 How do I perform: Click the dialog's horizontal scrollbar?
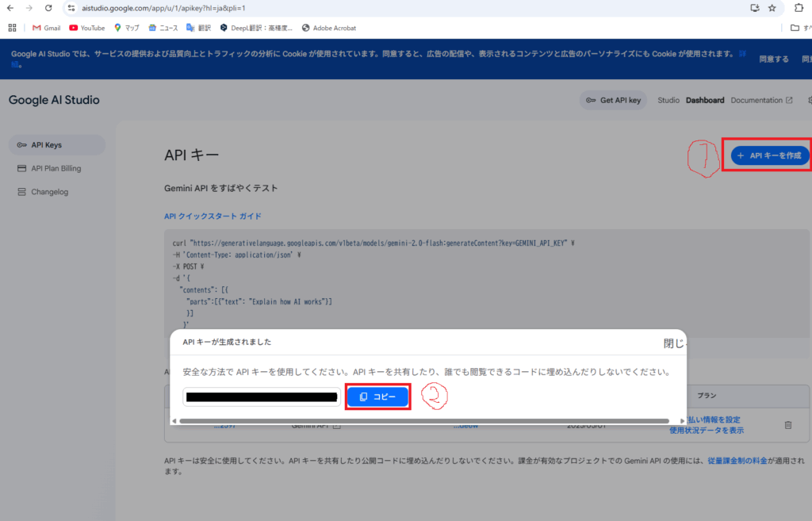(425, 421)
